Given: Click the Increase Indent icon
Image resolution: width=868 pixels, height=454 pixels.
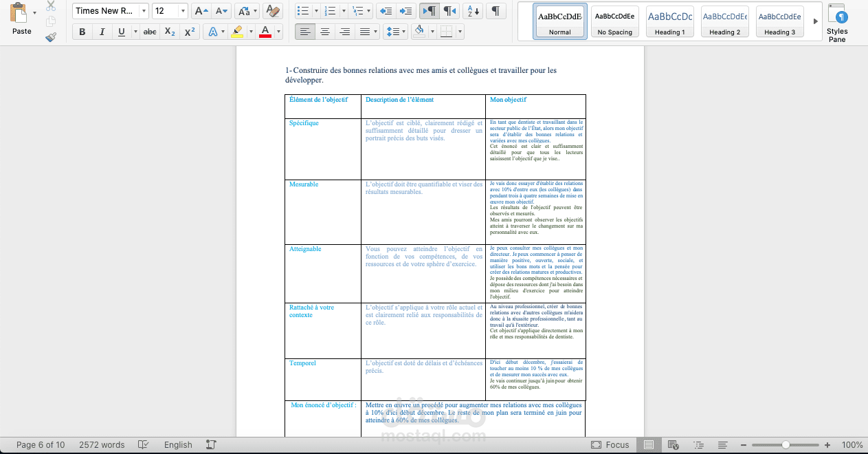Looking at the screenshot, I should (406, 11).
